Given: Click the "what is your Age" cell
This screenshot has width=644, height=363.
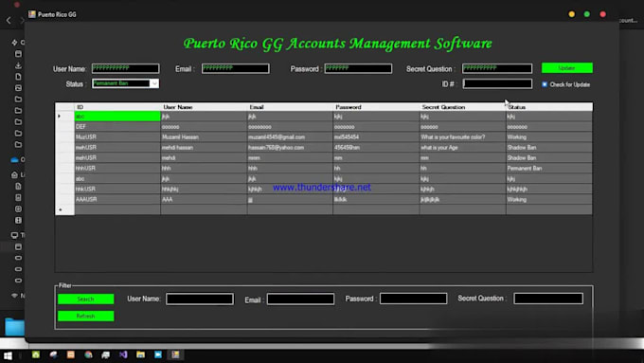Looking at the screenshot, I should pos(462,147).
